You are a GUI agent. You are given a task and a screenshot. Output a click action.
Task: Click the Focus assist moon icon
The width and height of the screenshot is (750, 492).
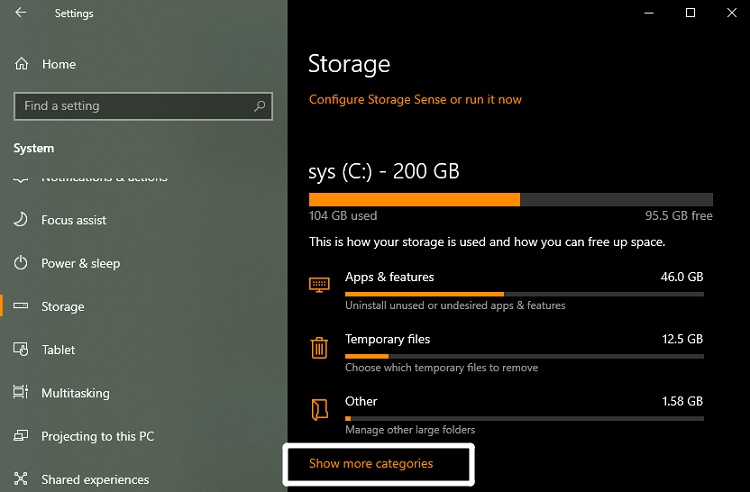[x=21, y=219]
